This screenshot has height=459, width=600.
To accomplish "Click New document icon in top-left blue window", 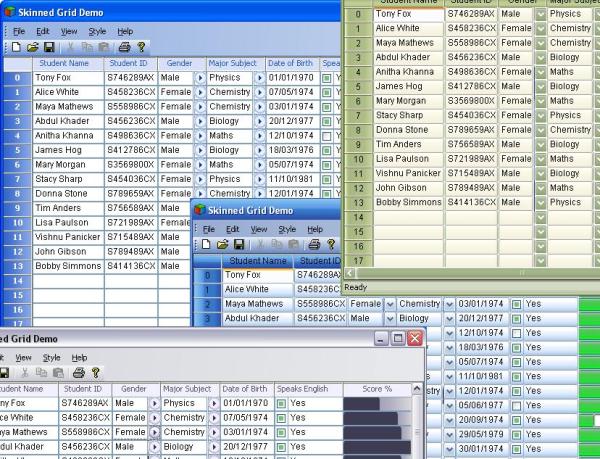I will [16, 47].
